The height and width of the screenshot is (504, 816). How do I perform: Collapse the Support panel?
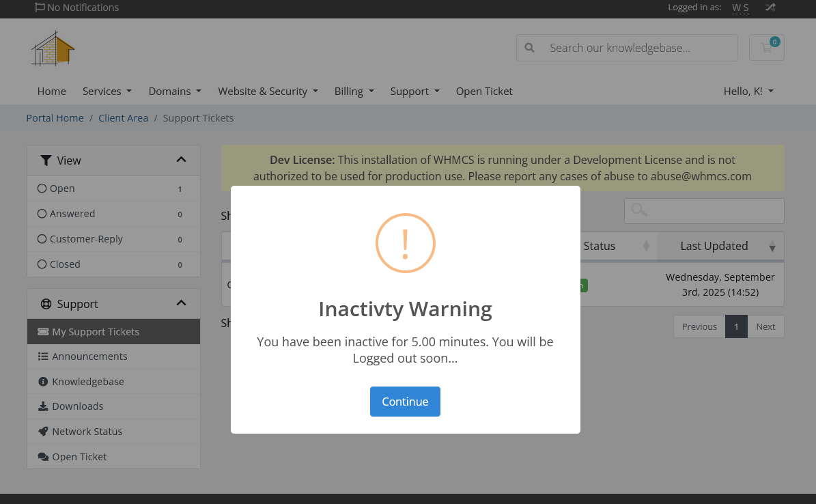tap(181, 303)
